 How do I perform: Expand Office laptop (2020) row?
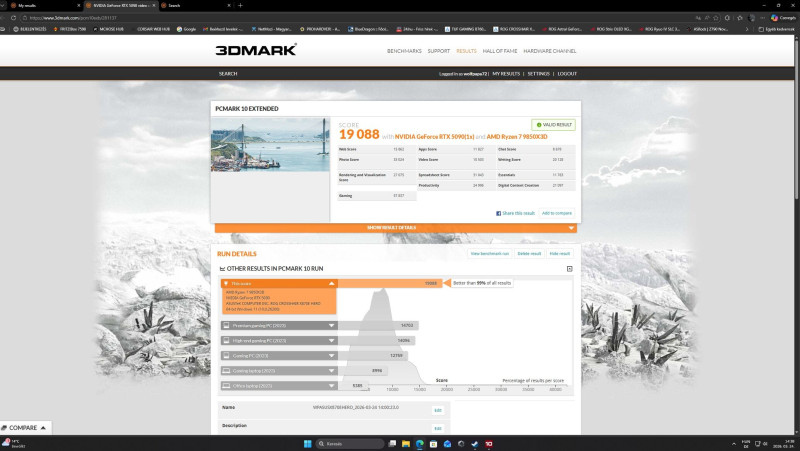279,386
